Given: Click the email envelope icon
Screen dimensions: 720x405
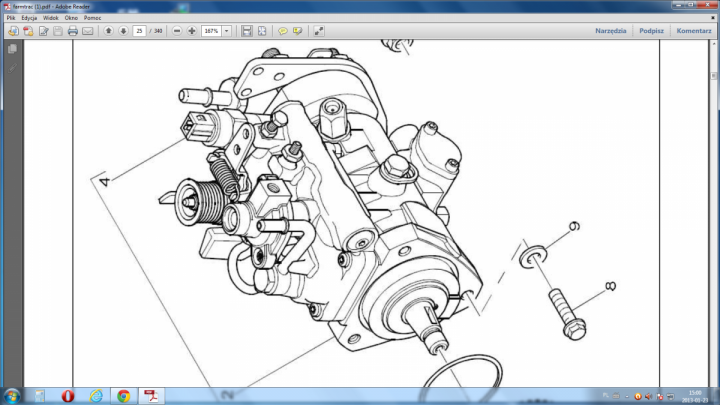Looking at the screenshot, I should click(88, 31).
